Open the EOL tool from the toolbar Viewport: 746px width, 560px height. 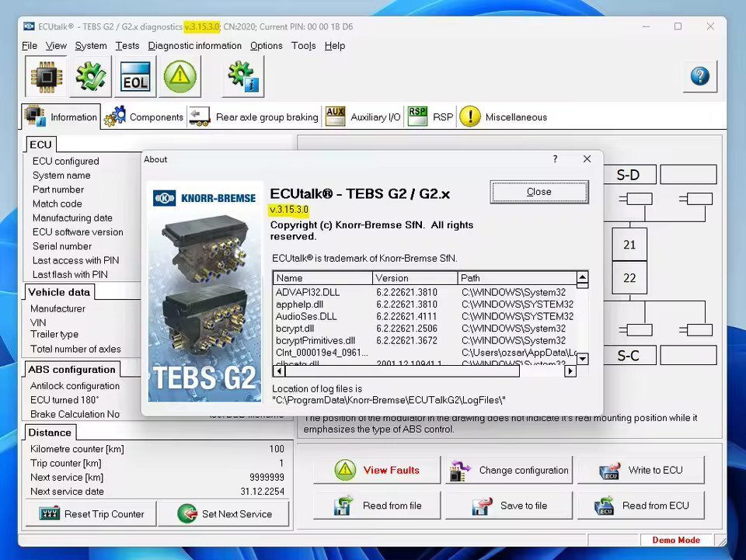(x=135, y=76)
